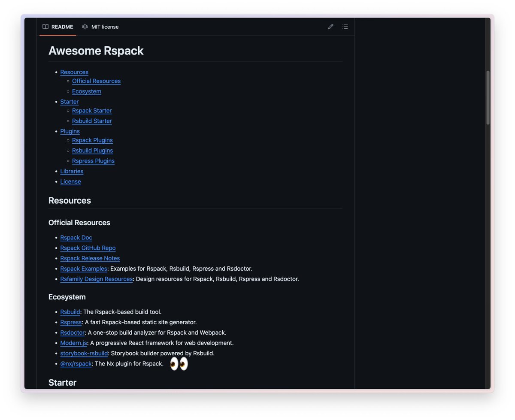Switch to the MIT license tab
Image resolution: width=515 pixels, height=420 pixels.
tap(100, 27)
